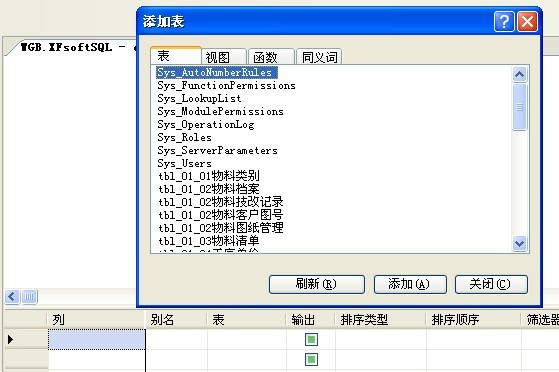Click the 输出 column header
The image size is (559, 372).
click(x=311, y=320)
